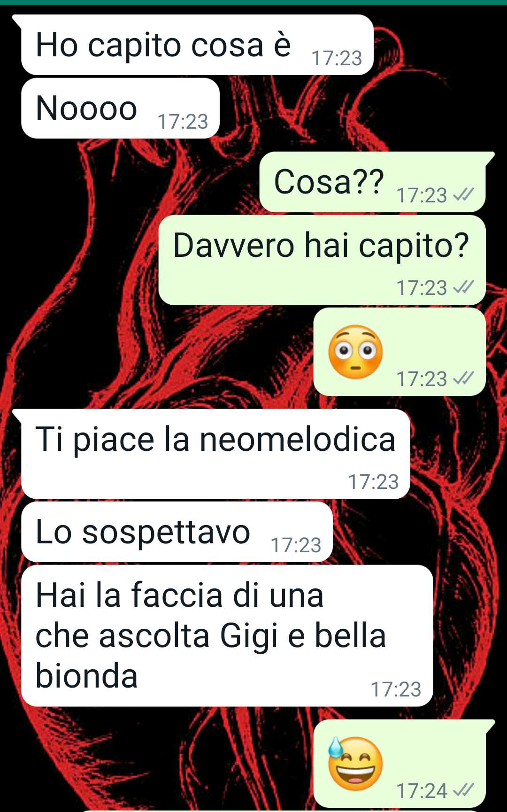This screenshot has width=507, height=812.
Task: Select the 'Noooo' message bubble
Action: click(x=121, y=108)
